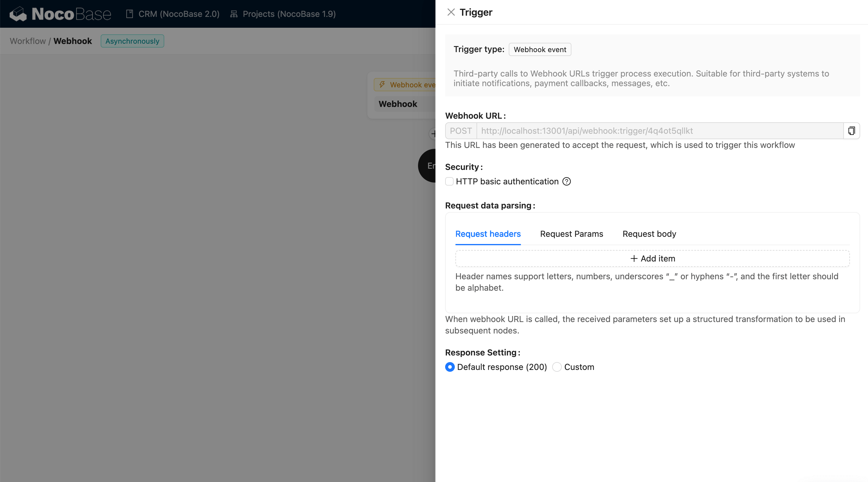Click the Asynchronously mode tag
The width and height of the screenshot is (868, 482).
[x=132, y=41]
